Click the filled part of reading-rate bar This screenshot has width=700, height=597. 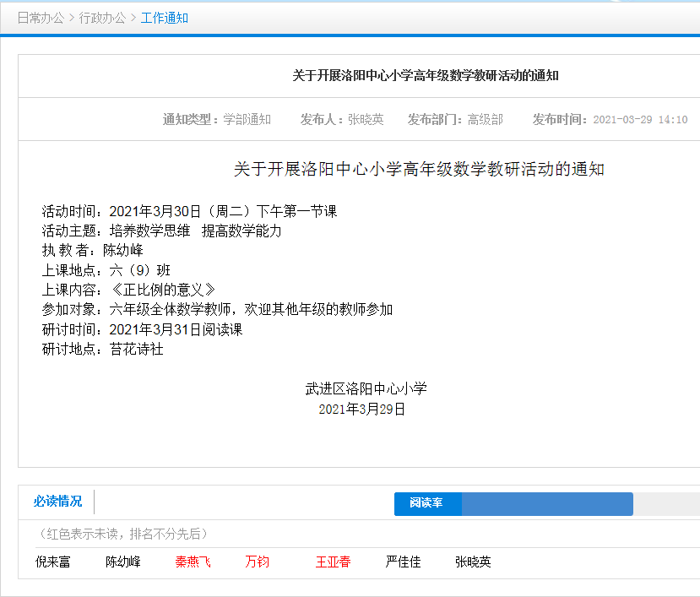pyautogui.click(x=547, y=503)
